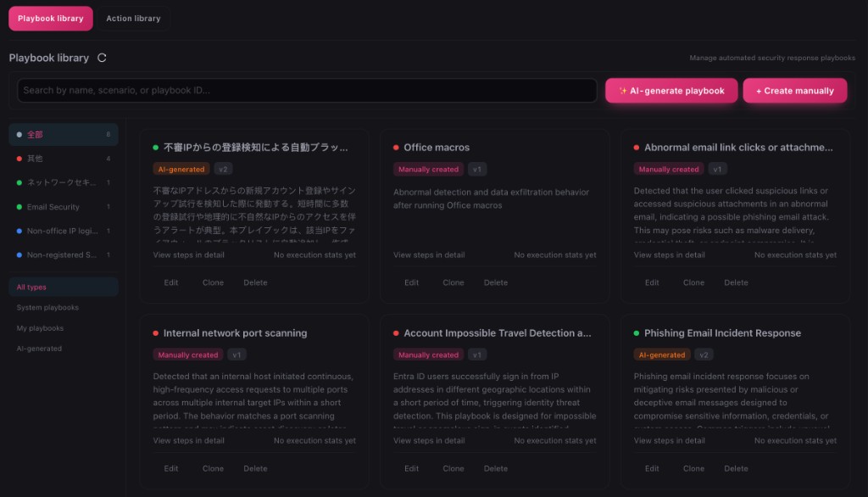The width and height of the screenshot is (868, 497).
Task: Open Internal network port scanning title
Action: coord(236,333)
